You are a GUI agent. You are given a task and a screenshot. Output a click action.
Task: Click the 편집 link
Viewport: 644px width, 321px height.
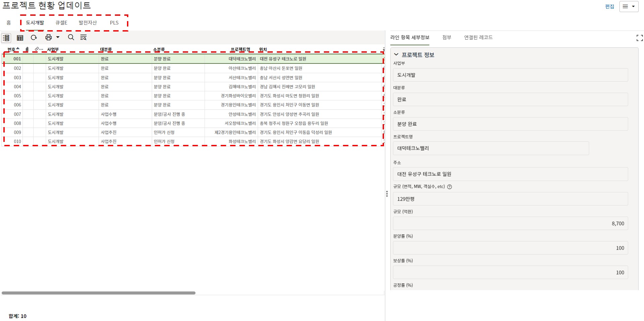(609, 7)
